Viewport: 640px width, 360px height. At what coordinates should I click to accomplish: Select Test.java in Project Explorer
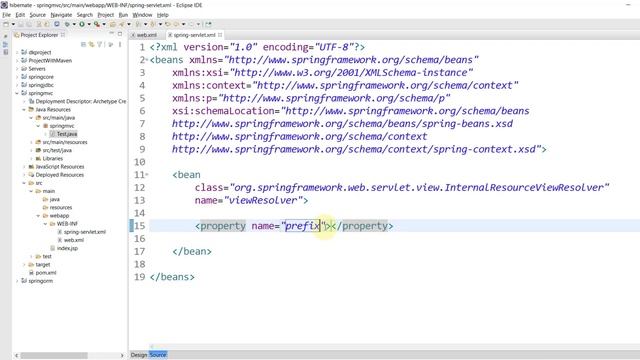67,134
